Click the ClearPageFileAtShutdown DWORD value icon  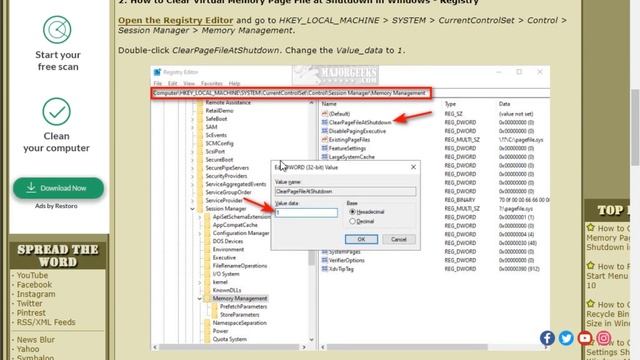324,122
